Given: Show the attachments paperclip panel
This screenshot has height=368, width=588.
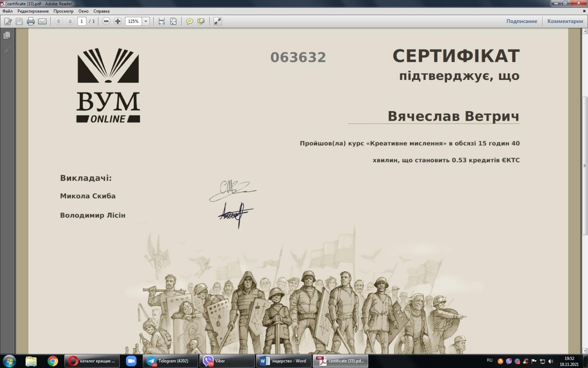Looking at the screenshot, I should [x=7, y=50].
